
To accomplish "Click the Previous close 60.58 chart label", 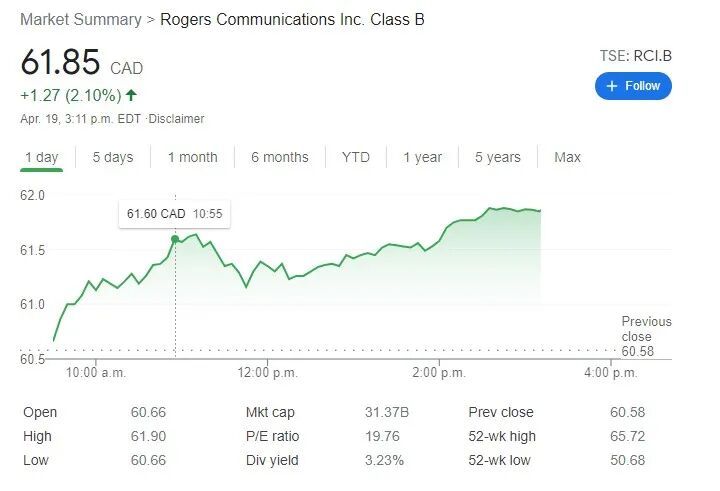I will (647, 336).
